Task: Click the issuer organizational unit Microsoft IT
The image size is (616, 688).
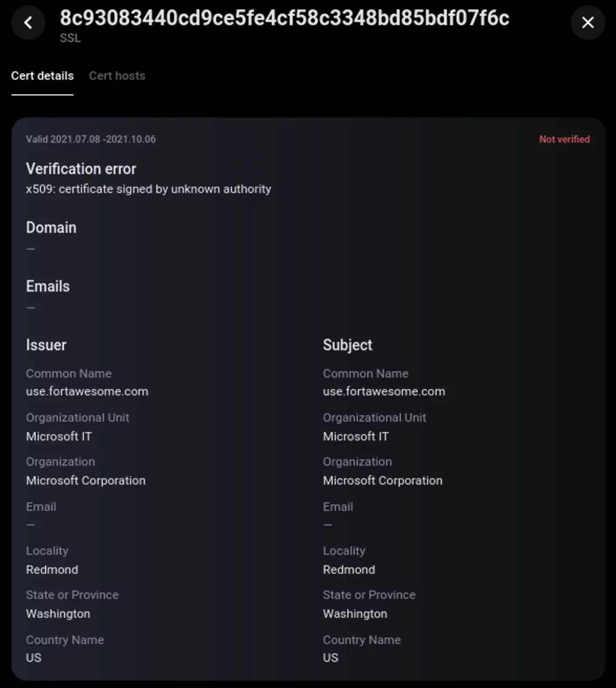Action: (x=59, y=436)
